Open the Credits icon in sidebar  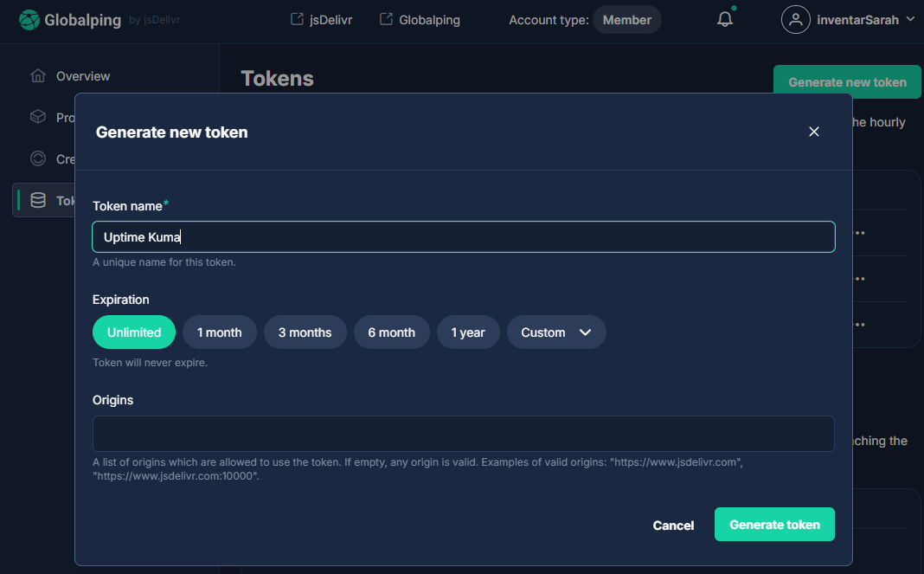37,158
